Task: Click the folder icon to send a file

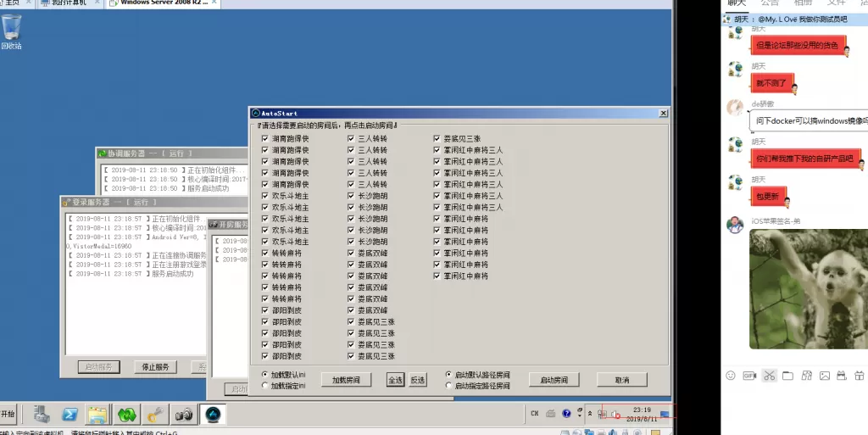Action: pos(787,375)
